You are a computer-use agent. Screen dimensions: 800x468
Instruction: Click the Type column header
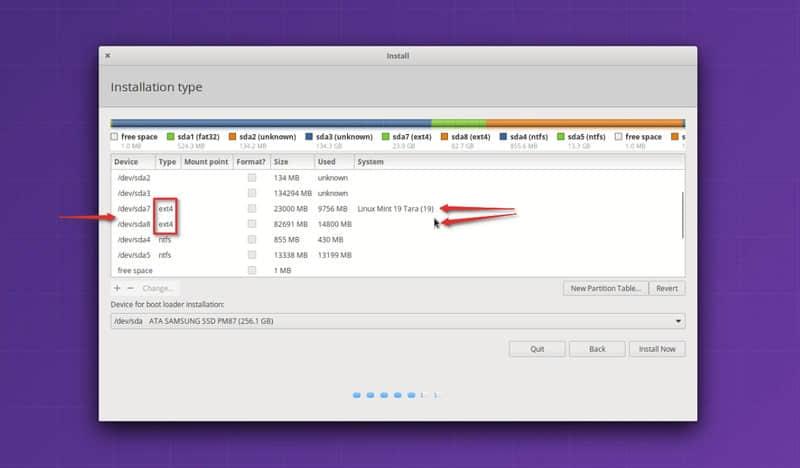[168, 162]
